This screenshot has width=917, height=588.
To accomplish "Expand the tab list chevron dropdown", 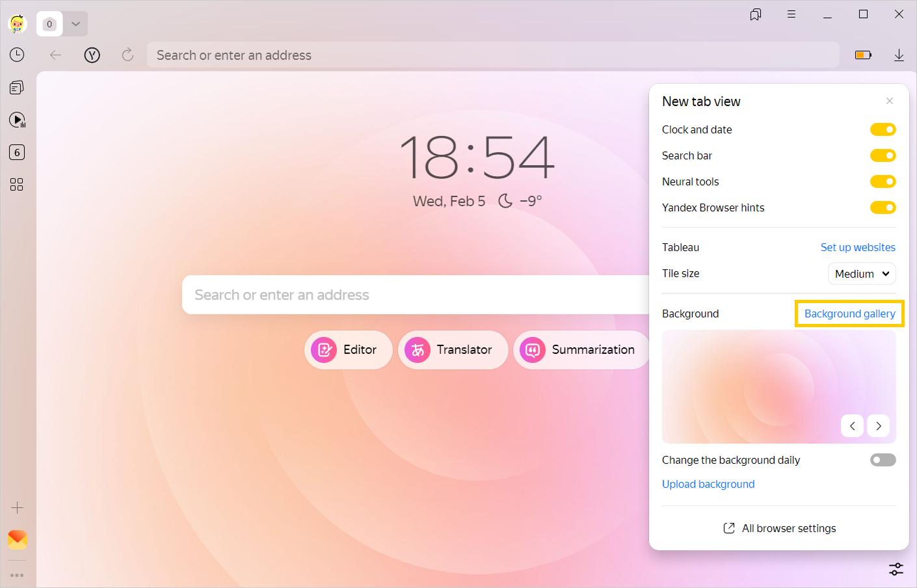I will (76, 24).
